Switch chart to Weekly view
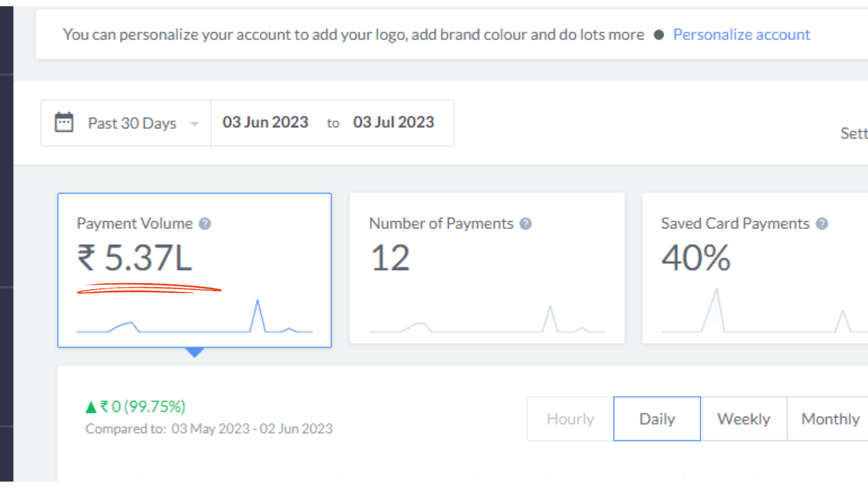868x488 pixels. [744, 419]
